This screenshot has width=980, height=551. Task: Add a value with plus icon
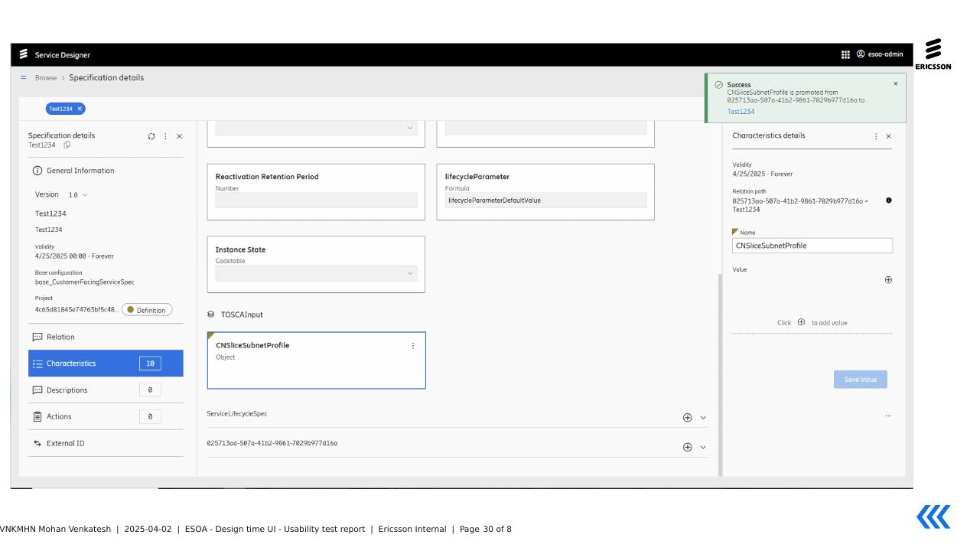point(888,280)
